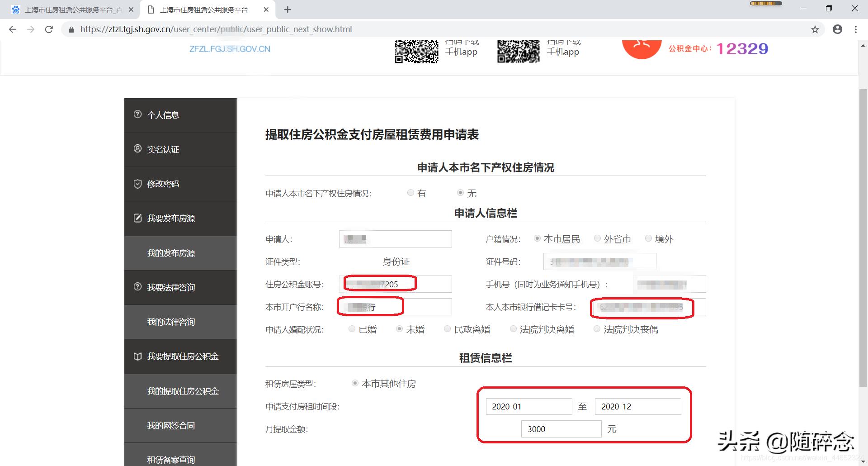Open the browser profile avatar icon
868x466 pixels.
pos(837,29)
